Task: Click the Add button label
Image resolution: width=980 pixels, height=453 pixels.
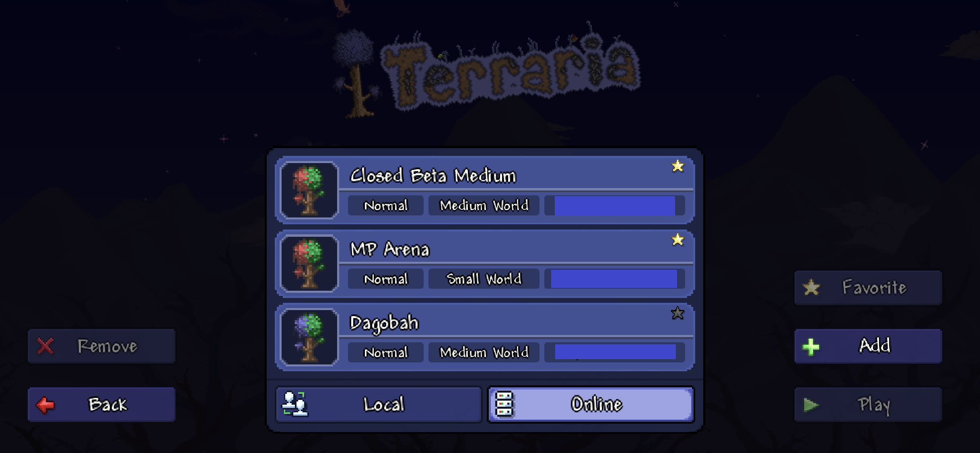Action: 875,345
